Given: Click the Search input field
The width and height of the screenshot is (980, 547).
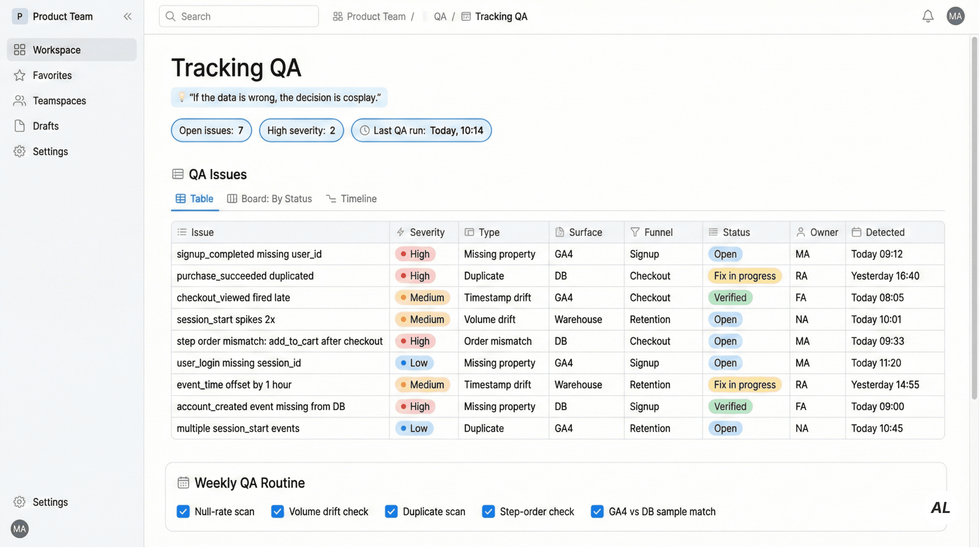Looking at the screenshot, I should pos(239,16).
